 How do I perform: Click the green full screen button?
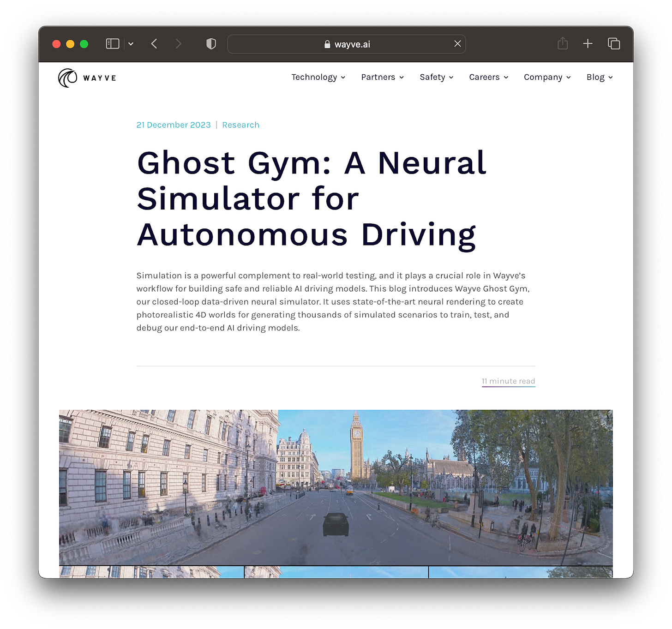coord(84,44)
